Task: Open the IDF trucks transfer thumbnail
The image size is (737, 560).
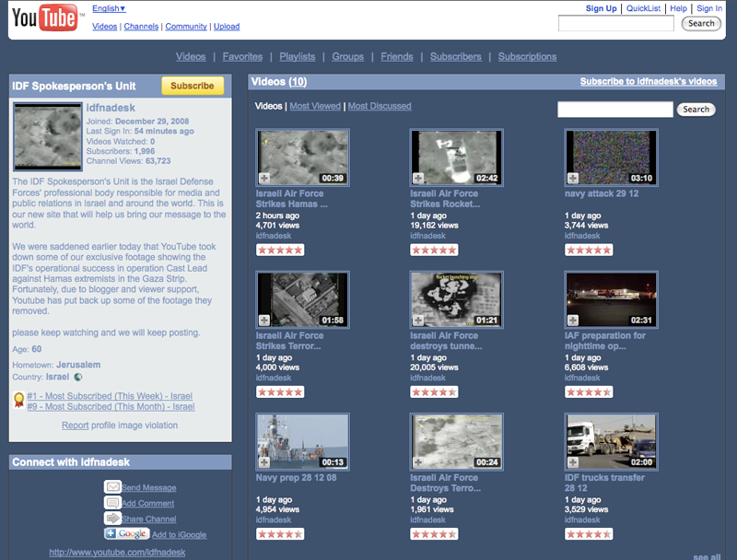Action: (611, 441)
